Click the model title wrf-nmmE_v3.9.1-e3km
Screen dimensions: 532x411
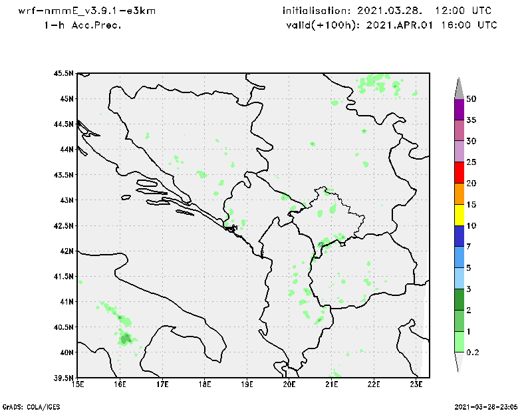pos(86,11)
